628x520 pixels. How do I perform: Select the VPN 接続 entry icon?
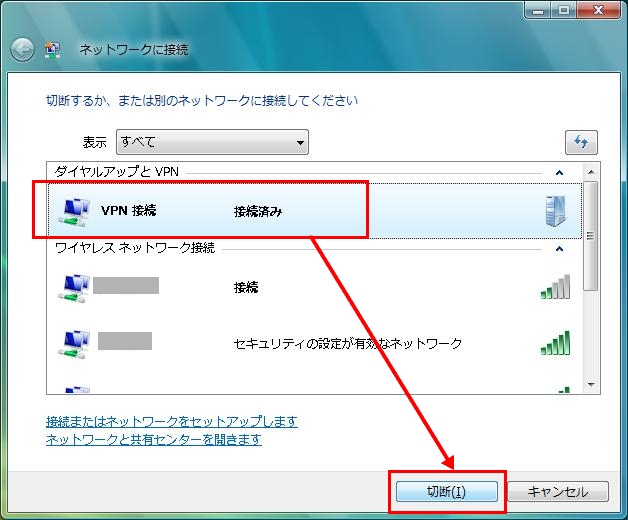pyautogui.click(x=74, y=212)
